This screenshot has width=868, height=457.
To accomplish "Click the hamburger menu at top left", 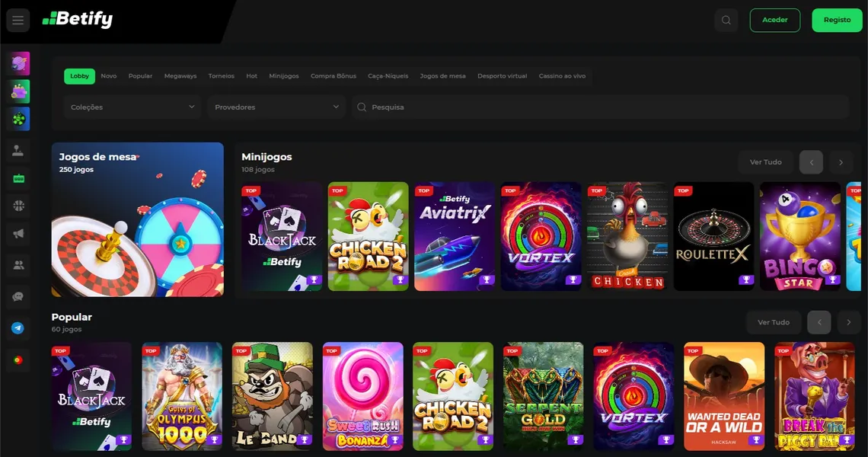I will pos(18,20).
